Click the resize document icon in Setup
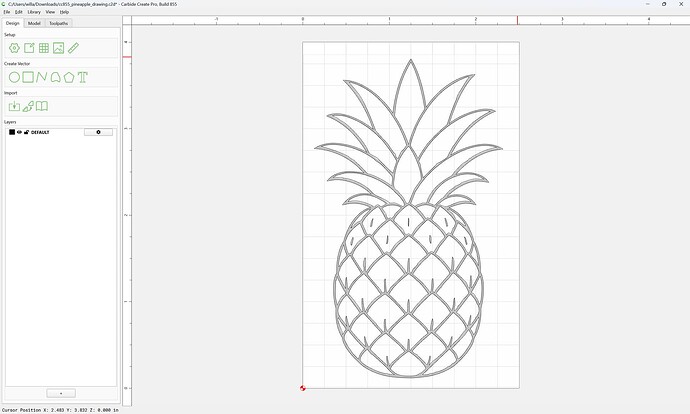This screenshot has width=690, height=414. coord(29,48)
